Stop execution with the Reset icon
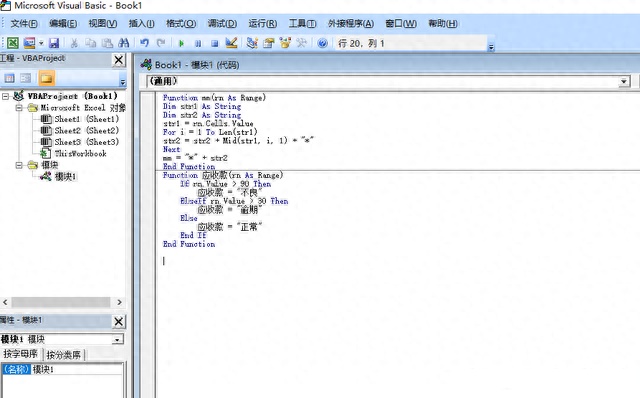 tap(215, 43)
